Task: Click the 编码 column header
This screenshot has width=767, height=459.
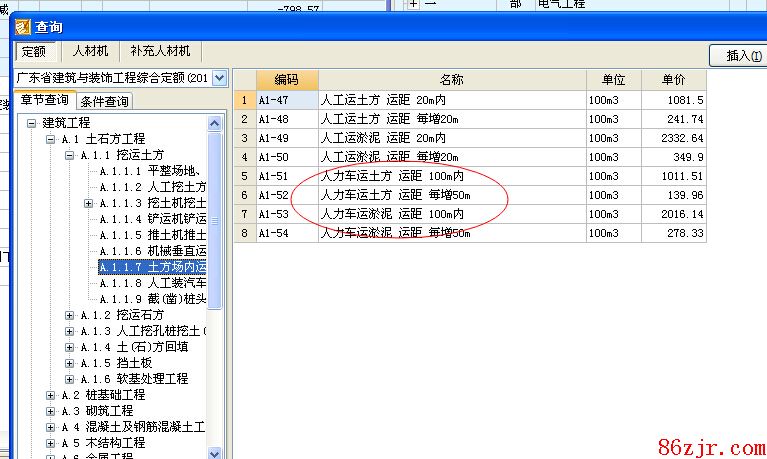Action: point(287,80)
